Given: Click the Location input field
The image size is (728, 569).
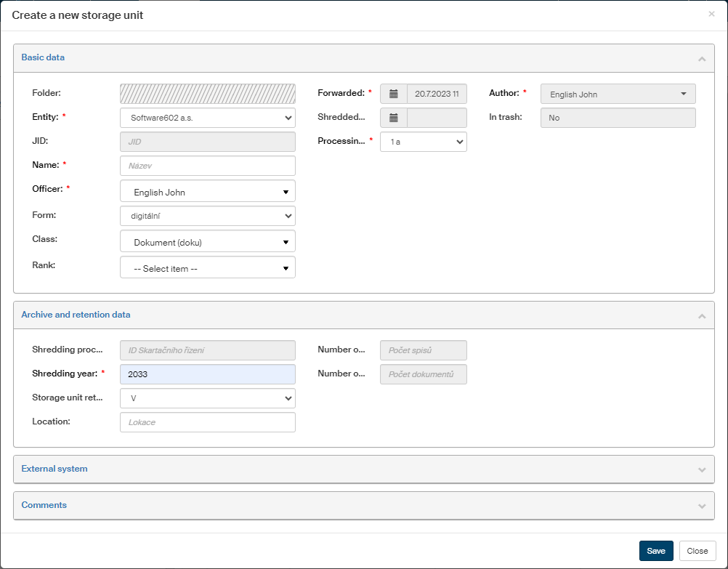Looking at the screenshot, I should click(207, 422).
